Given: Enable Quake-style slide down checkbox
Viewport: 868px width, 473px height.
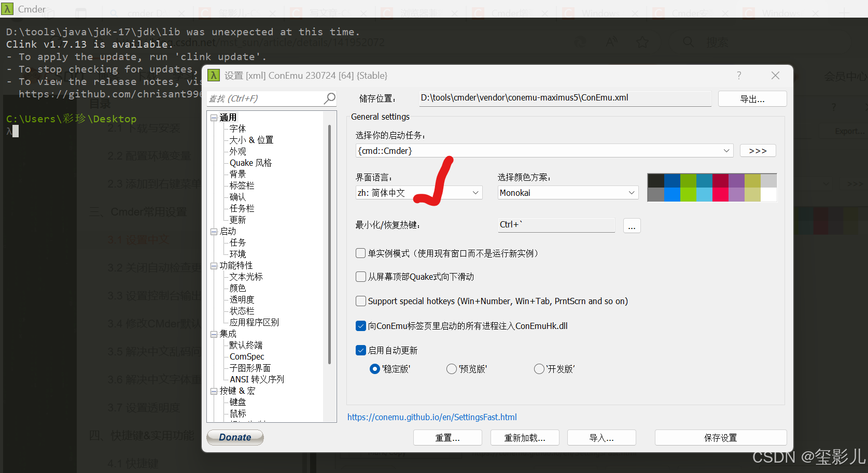Looking at the screenshot, I should (361, 277).
